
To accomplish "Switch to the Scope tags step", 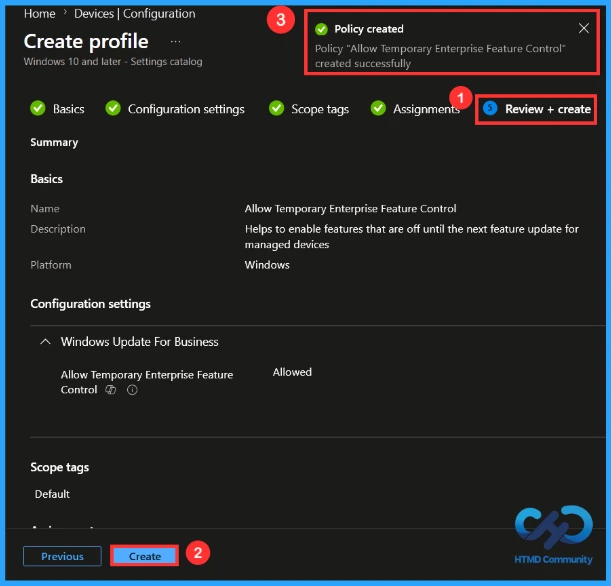I will coord(320,109).
